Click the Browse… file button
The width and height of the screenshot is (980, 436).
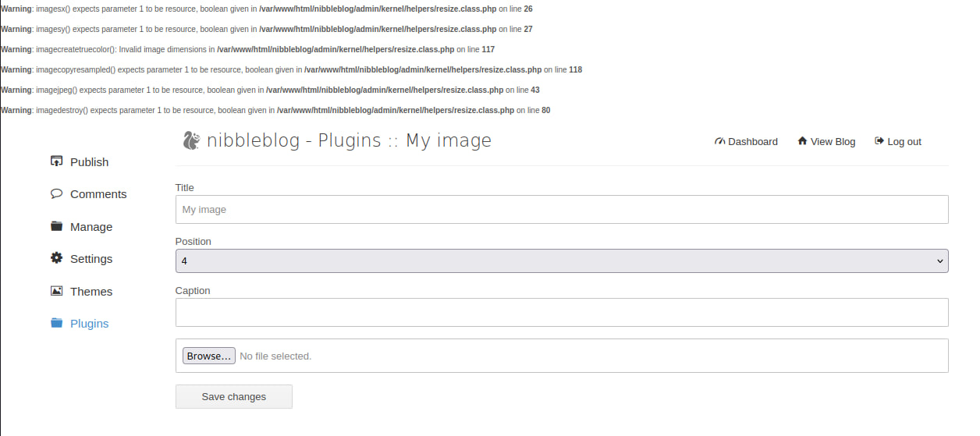click(x=209, y=356)
